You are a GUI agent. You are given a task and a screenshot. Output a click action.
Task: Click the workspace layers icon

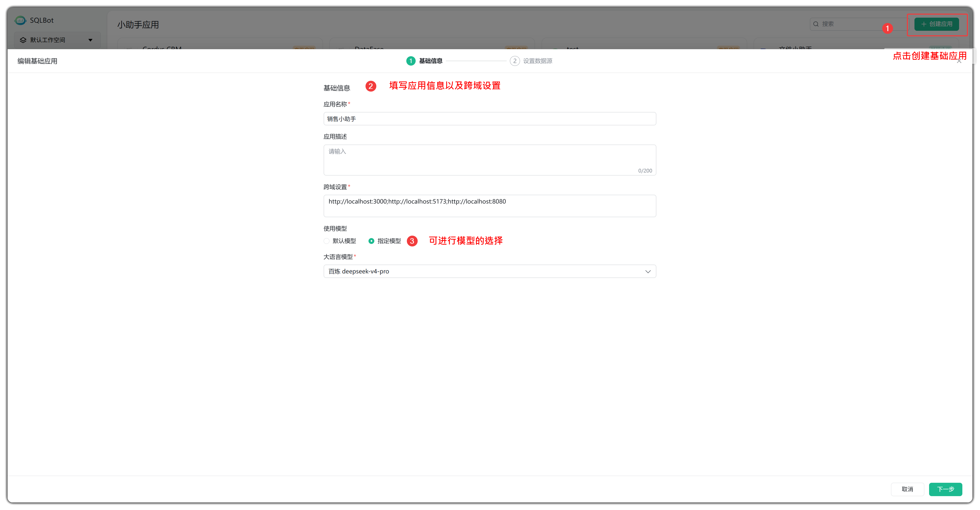tap(23, 40)
